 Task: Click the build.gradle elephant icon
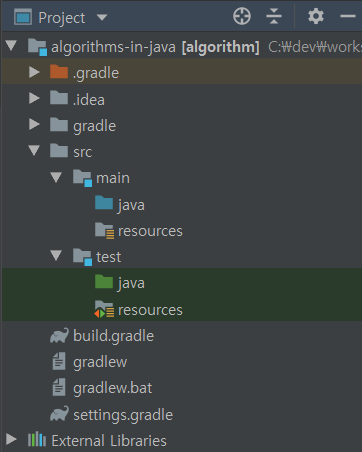(59, 335)
